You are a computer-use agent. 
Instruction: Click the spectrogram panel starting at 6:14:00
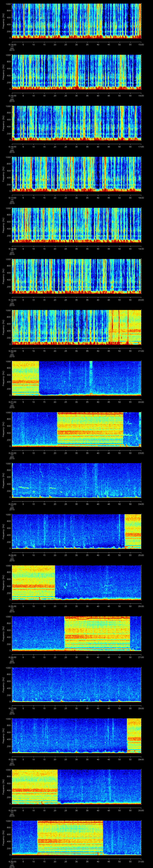[x=77, y=21]
